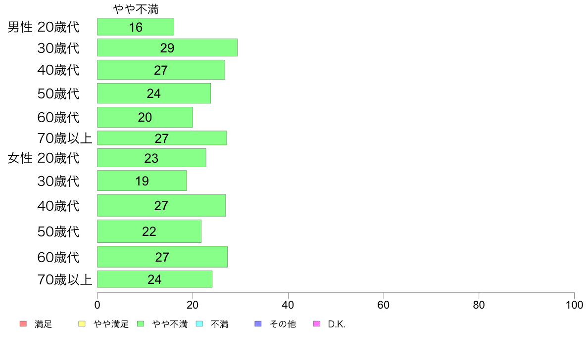Screen dimensions: 588x364
Task: Click the cyan 不満 legend swatch
Action: (x=199, y=324)
